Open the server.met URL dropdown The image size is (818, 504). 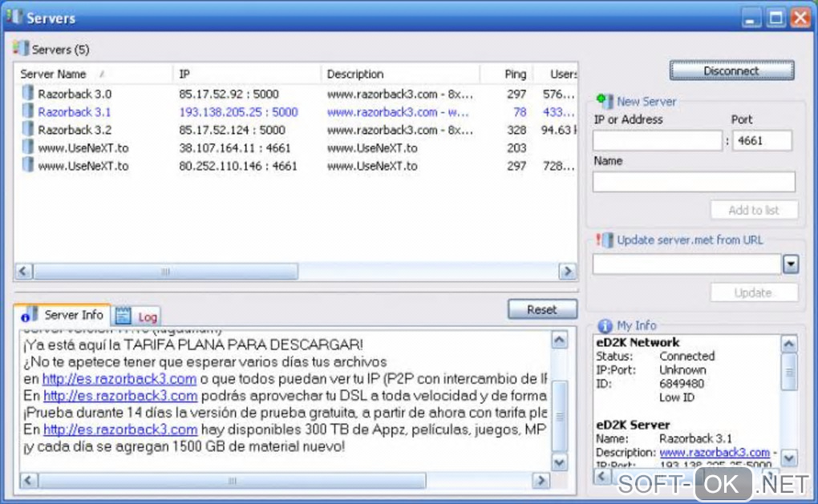coord(791,264)
